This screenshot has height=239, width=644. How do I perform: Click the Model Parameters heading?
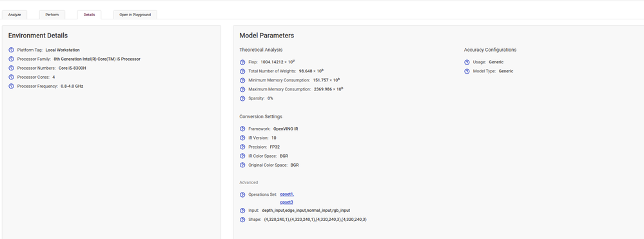[266, 36]
